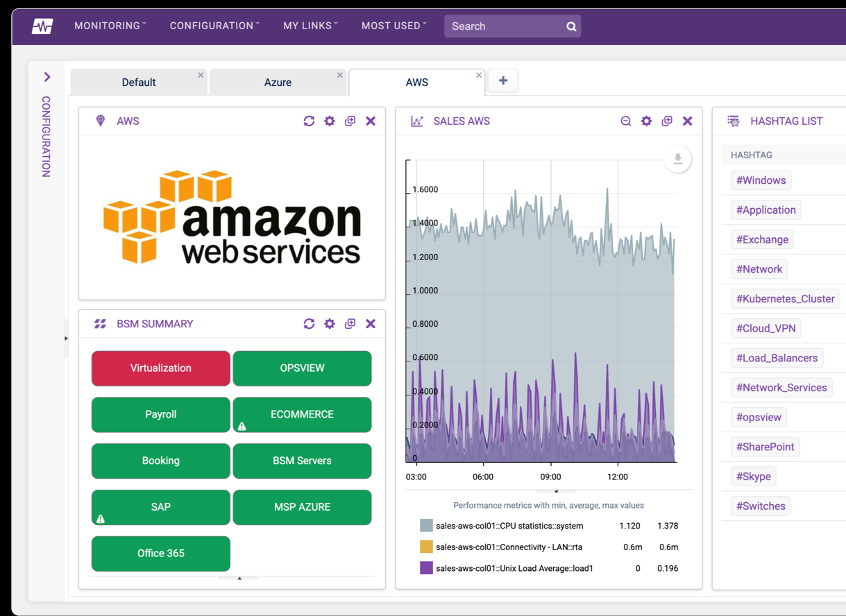Click the search magnifier icon
Image resolution: width=846 pixels, height=616 pixels.
571,26
